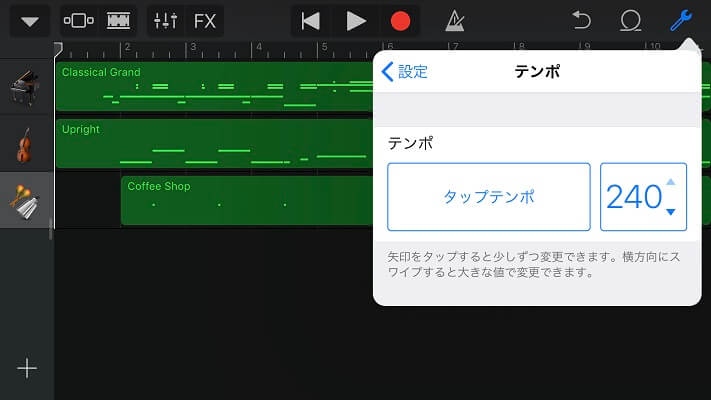711x400 pixels.
Task: Select the Coffee Shop region
Action: click(247, 201)
